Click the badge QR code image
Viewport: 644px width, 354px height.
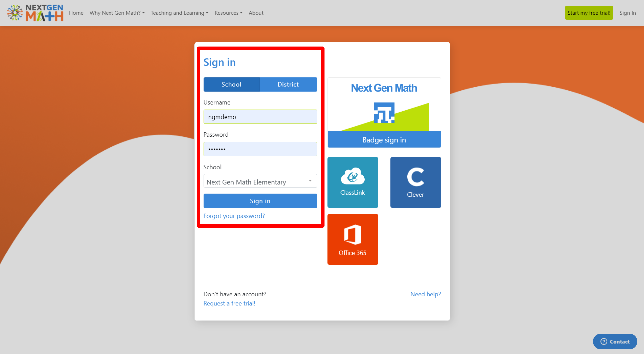[384, 112]
